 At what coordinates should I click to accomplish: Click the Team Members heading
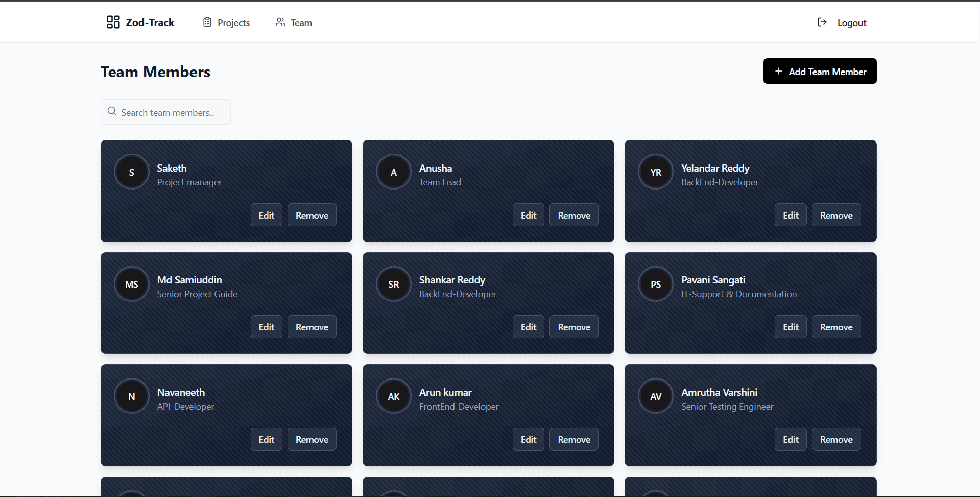(x=155, y=72)
